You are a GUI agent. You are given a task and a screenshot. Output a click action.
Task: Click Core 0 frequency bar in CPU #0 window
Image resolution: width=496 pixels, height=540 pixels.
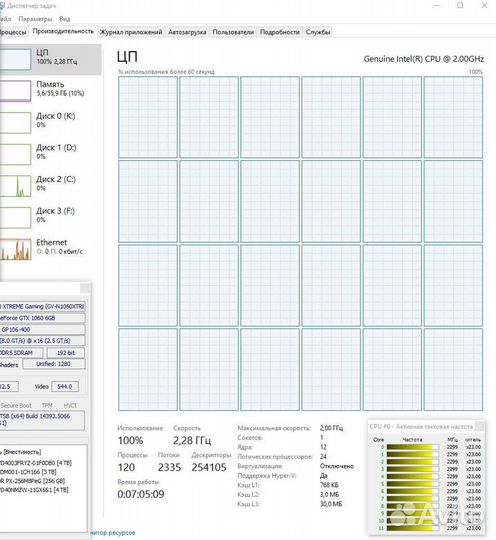pos(413,447)
